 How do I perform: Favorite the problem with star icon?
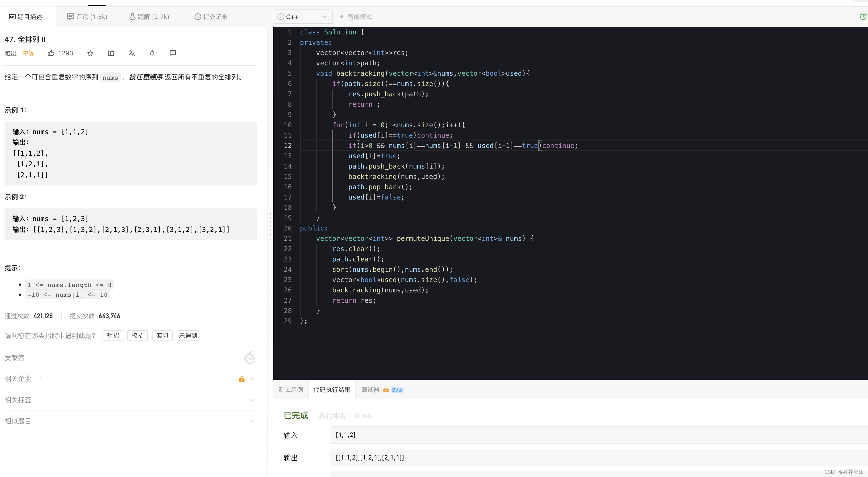[90, 53]
